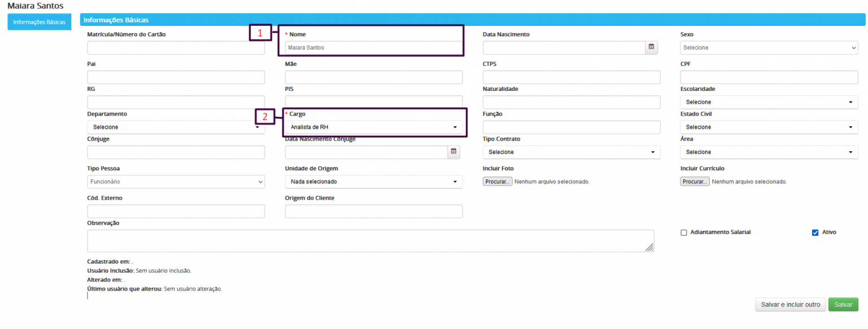Open the Área dropdown
Image resolution: width=868 pixels, height=329 pixels.
(769, 152)
